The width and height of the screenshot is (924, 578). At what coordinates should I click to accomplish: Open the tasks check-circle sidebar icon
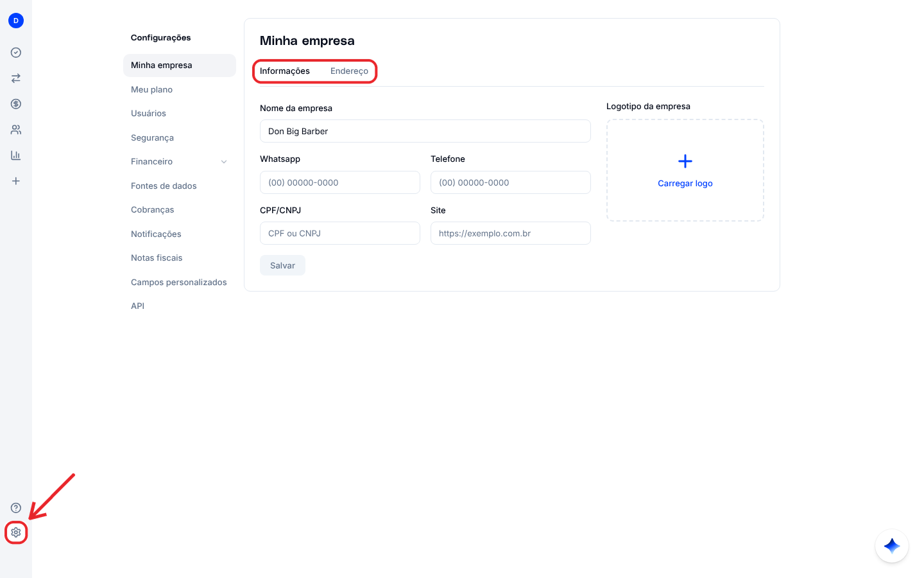(16, 53)
